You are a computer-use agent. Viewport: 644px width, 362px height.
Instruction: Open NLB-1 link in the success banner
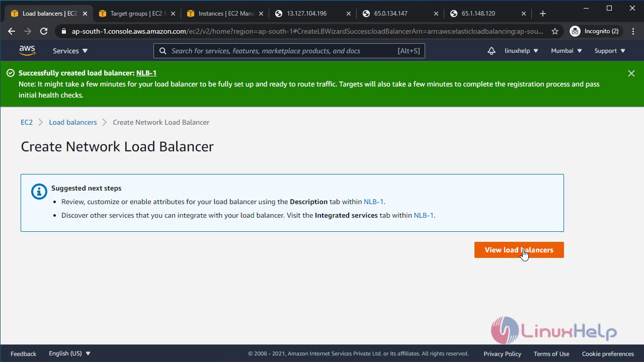146,73
